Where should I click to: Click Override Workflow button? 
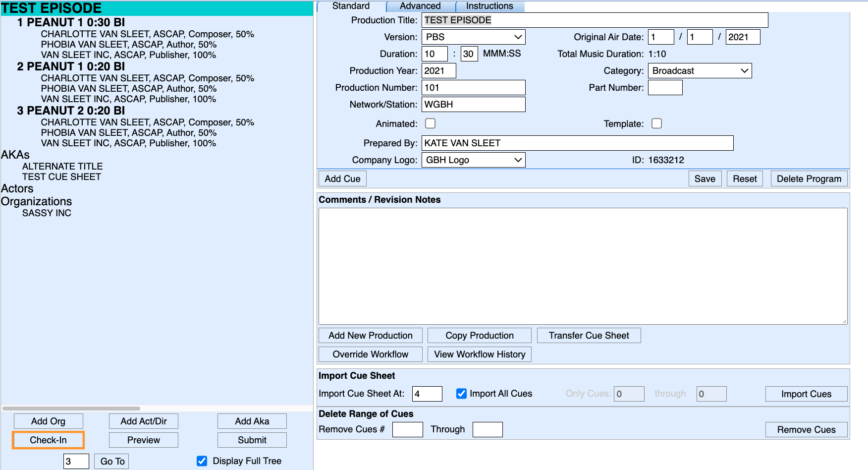(371, 354)
